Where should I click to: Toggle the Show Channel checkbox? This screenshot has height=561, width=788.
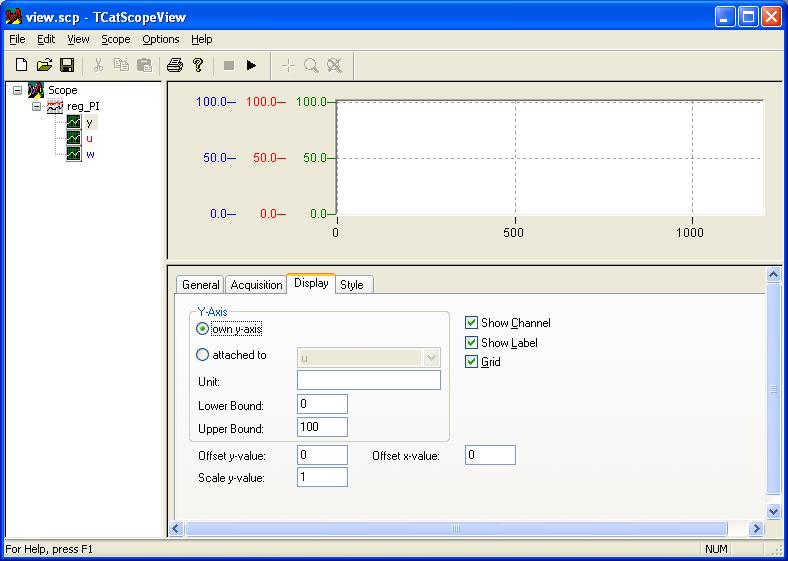tap(471, 323)
